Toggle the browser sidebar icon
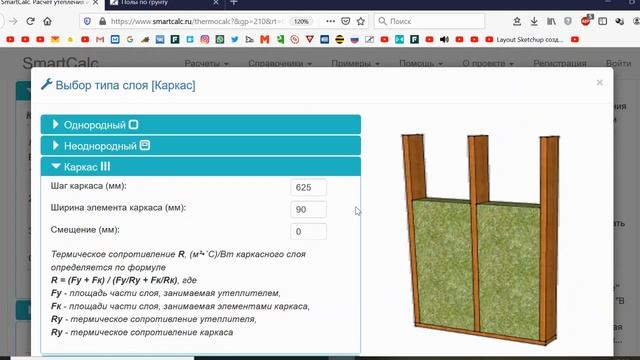This screenshot has height=360, width=640. [602, 21]
